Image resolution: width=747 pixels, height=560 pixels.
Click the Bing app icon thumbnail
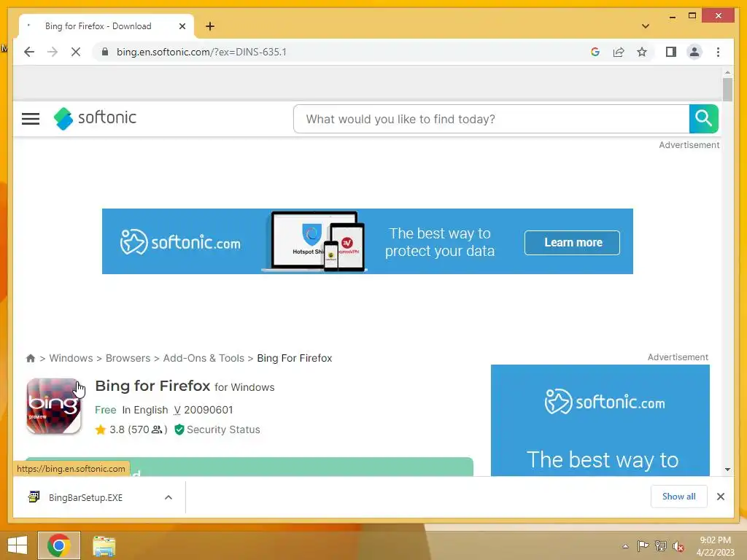pyautogui.click(x=54, y=406)
